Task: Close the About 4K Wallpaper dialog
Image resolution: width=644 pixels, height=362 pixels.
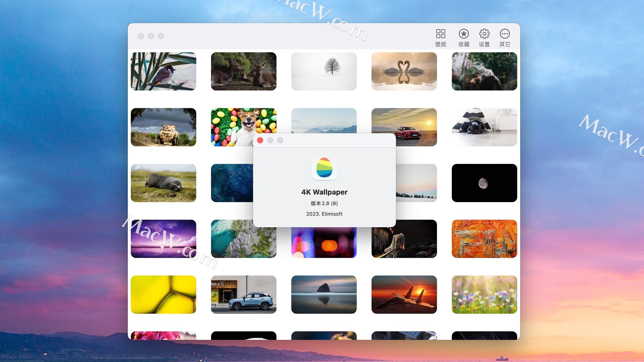Action: (260, 140)
